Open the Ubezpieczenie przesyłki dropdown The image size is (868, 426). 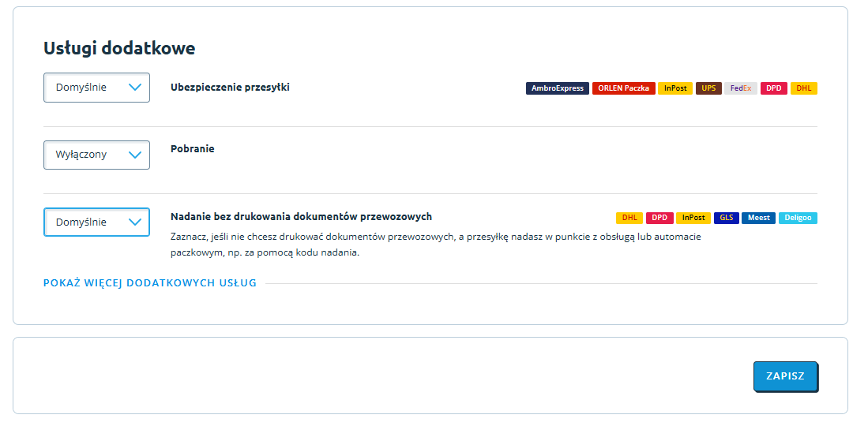(x=96, y=88)
